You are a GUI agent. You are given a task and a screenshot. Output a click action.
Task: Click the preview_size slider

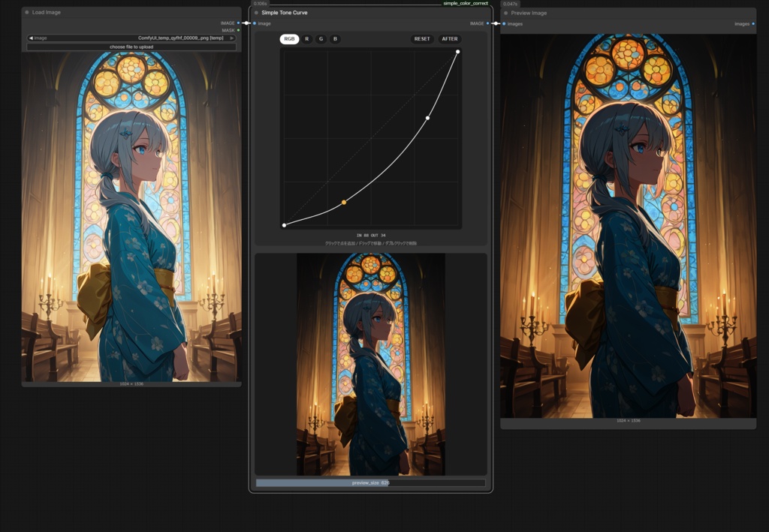371,483
